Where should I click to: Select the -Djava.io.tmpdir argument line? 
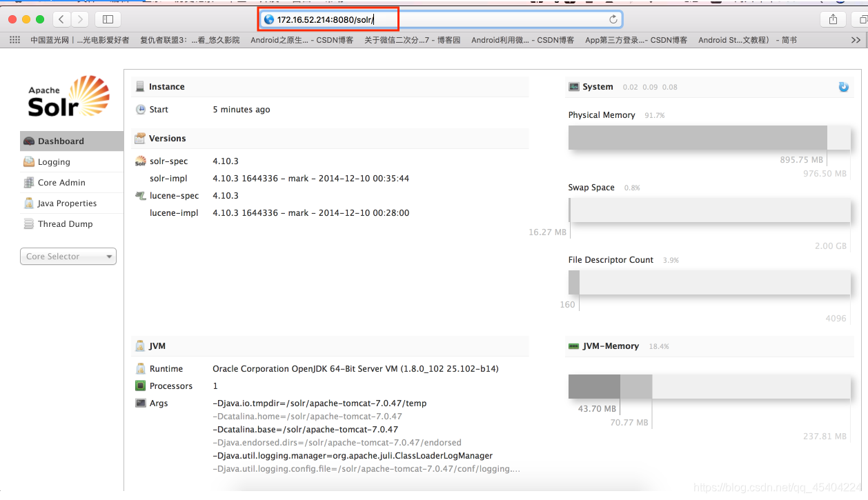319,403
